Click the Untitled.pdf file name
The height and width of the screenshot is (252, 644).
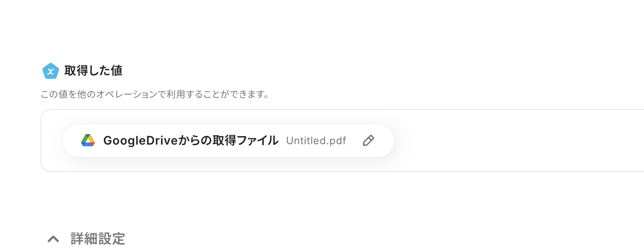click(x=316, y=141)
